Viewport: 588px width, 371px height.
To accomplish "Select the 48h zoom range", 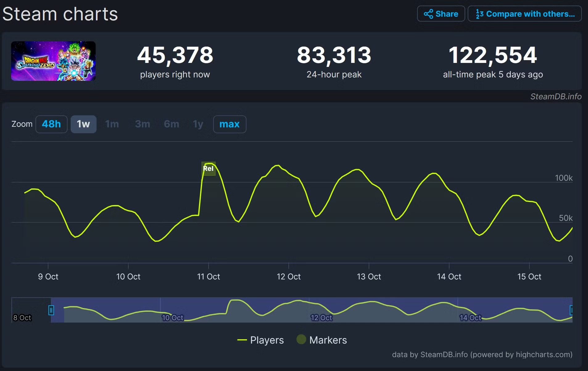I will (51, 124).
